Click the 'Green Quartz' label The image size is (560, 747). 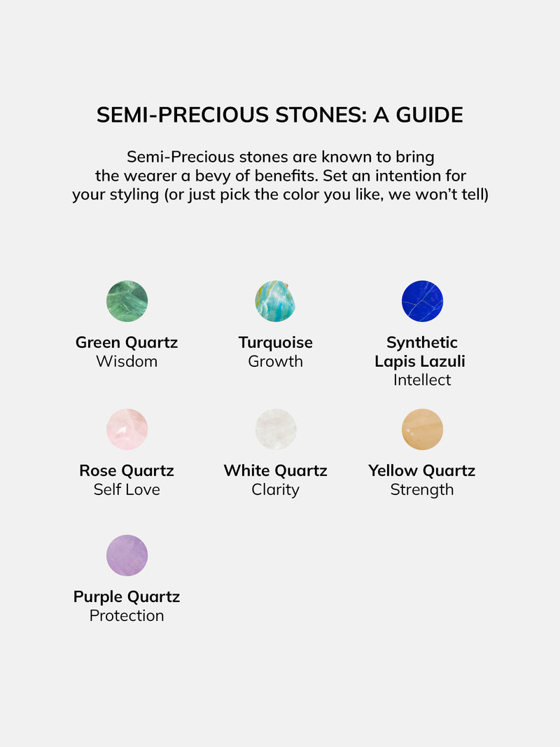tap(127, 342)
